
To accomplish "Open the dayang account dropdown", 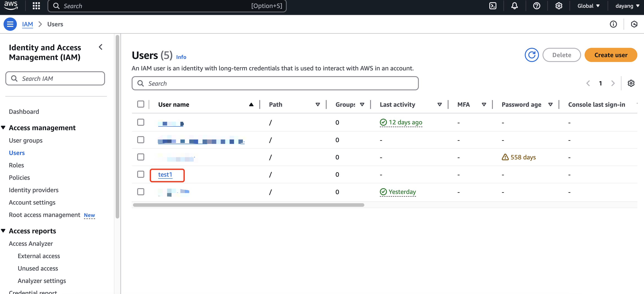I will [x=627, y=6].
